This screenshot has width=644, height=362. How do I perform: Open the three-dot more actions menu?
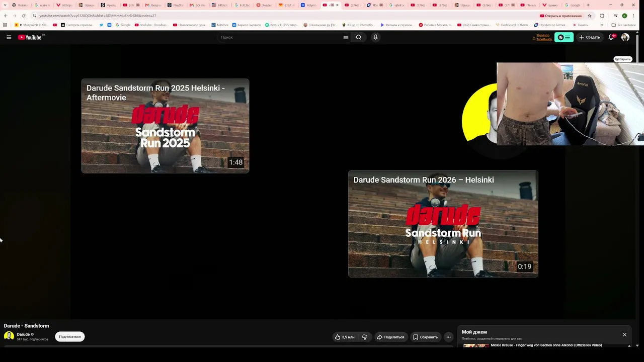[448, 337]
